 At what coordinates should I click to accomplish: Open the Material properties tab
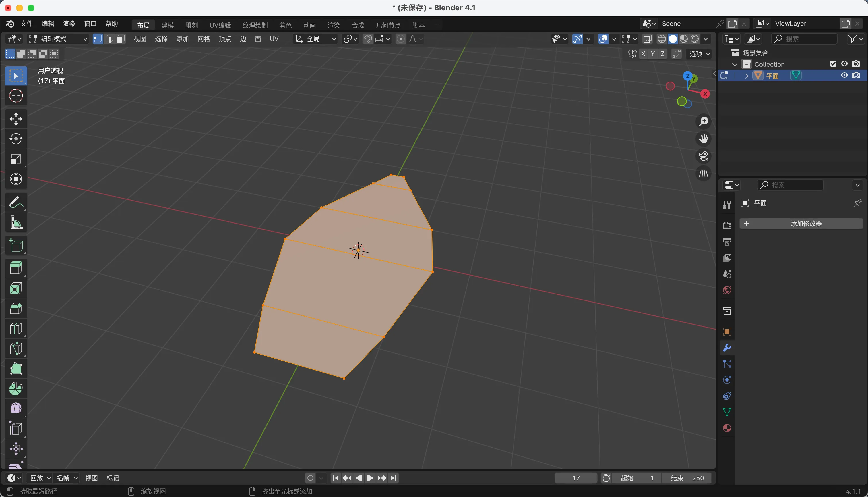pyautogui.click(x=727, y=428)
